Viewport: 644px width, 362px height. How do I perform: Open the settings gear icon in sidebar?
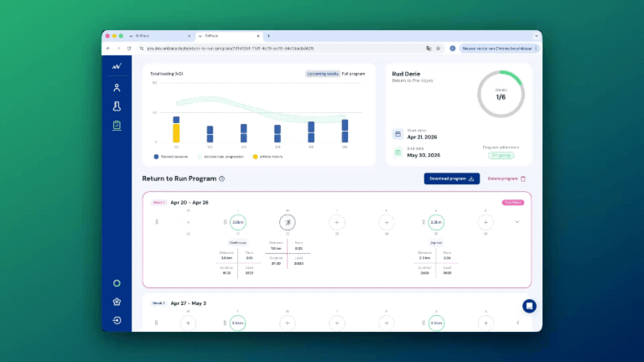117,302
